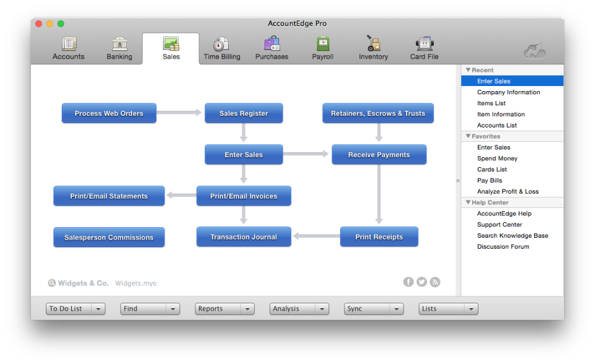Click the Process Web Orders button
Viewport: 595px width, 364px height.
click(108, 113)
